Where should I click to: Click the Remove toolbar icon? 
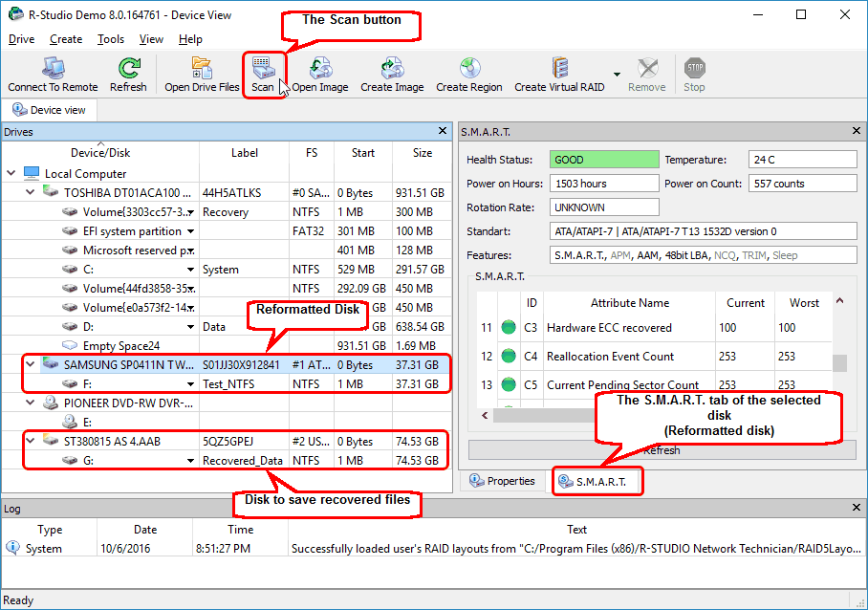coord(646,75)
